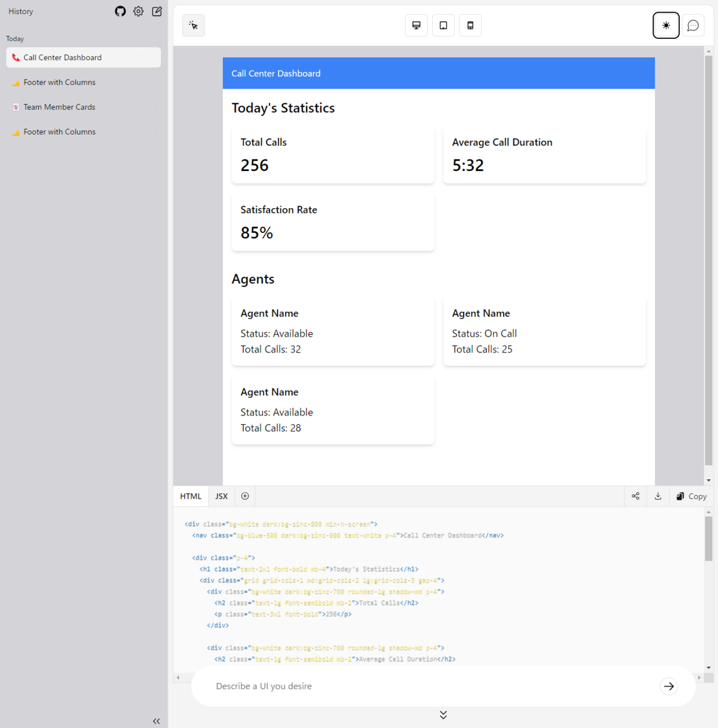Screen dimensions: 718x728
Task: Copy the component code
Action: (x=691, y=496)
